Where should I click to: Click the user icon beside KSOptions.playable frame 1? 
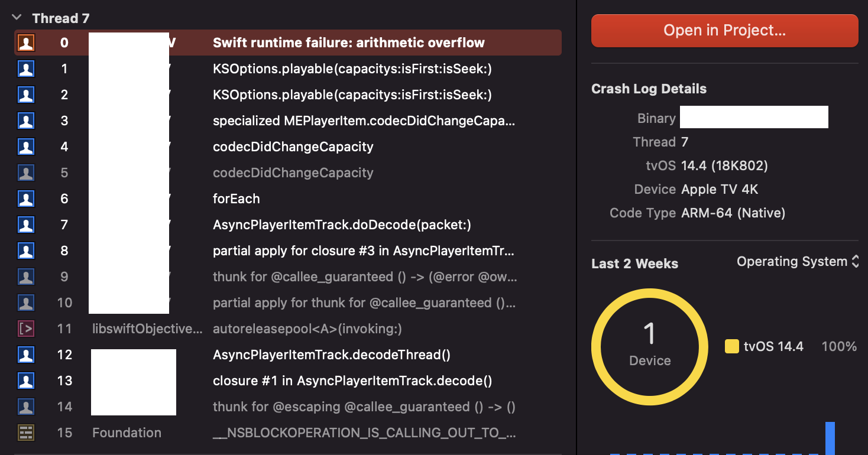click(25, 69)
